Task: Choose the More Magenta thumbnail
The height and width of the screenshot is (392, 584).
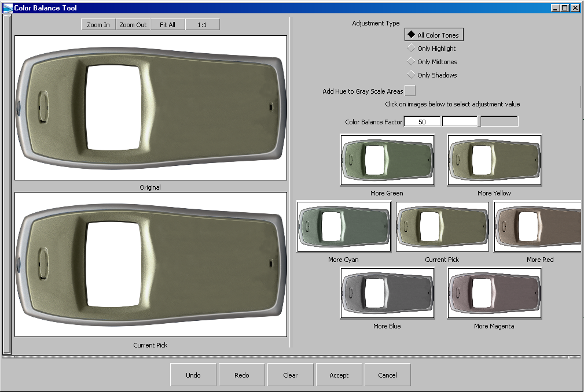Action: click(494, 293)
